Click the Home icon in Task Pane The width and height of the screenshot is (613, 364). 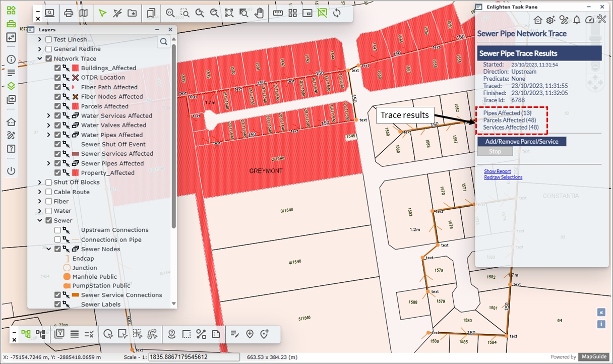coord(538,20)
